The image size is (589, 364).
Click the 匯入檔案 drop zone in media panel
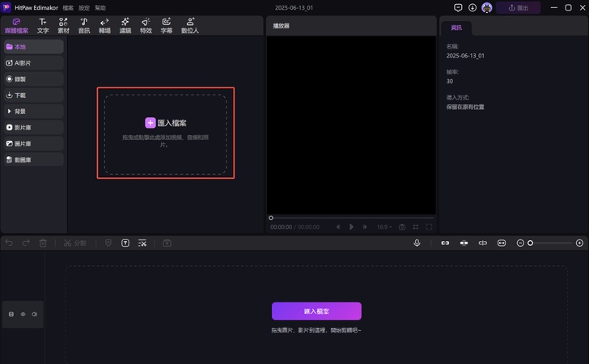[166, 134]
